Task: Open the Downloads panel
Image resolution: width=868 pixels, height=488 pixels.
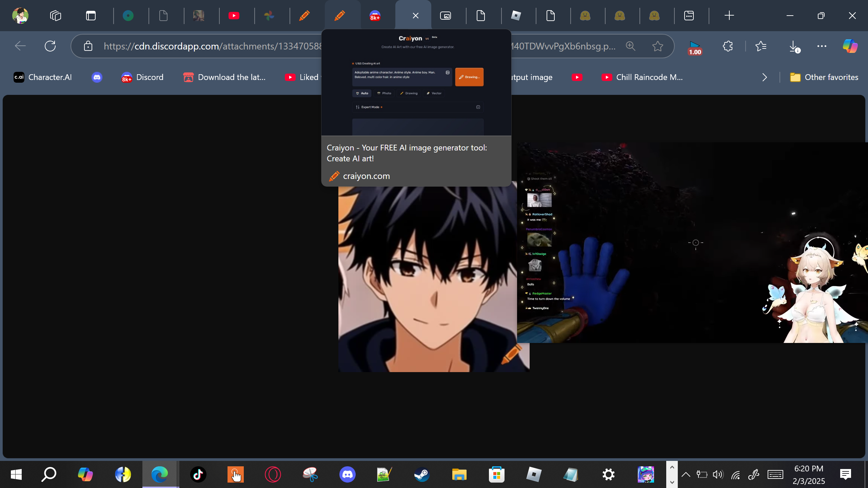Action: click(x=794, y=46)
